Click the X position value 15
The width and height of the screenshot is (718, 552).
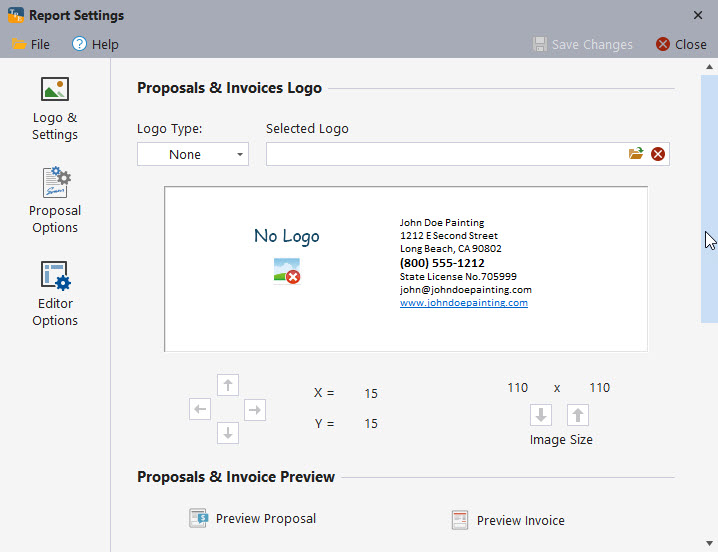pos(371,394)
